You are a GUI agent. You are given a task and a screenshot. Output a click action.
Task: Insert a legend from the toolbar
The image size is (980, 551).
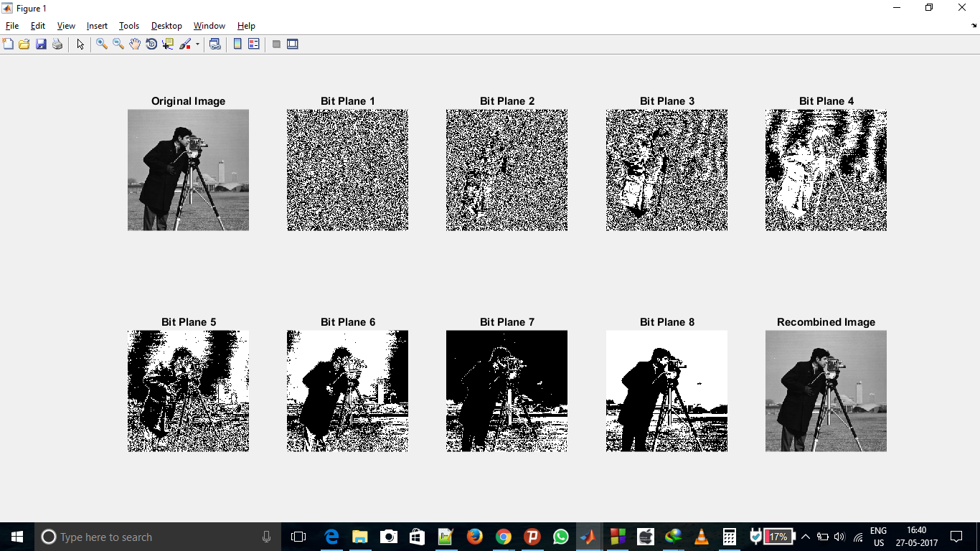click(x=253, y=44)
